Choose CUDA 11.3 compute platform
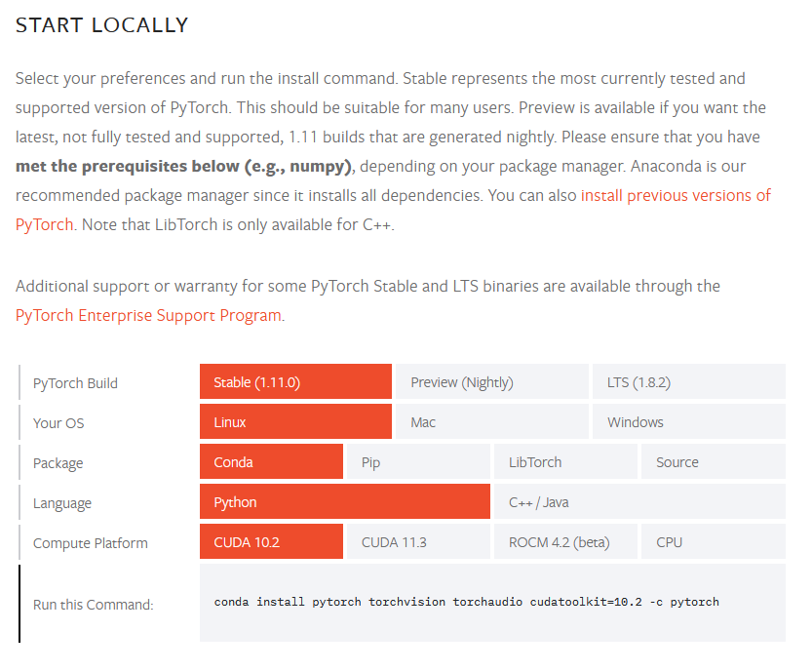 (418, 542)
